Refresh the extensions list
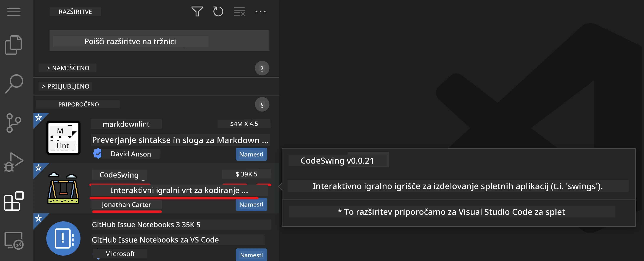644x261 pixels. pos(218,11)
